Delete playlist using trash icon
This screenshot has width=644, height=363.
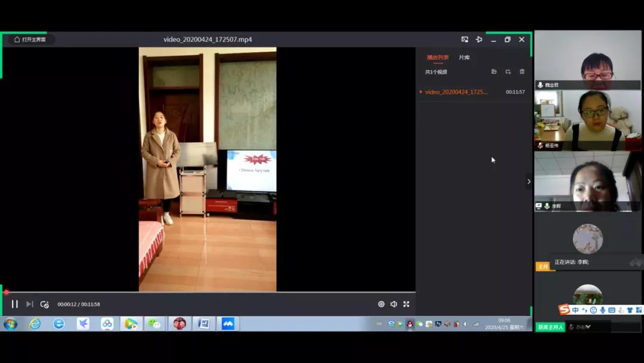coord(522,72)
